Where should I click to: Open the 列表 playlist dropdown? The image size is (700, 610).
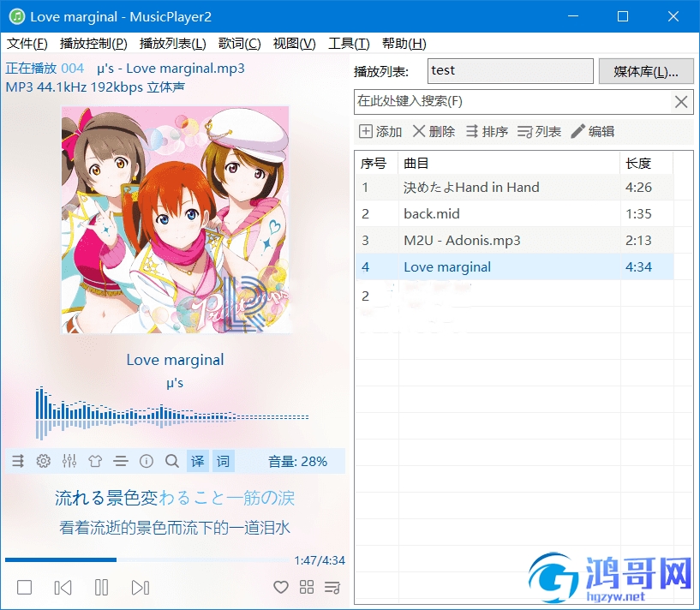click(539, 132)
